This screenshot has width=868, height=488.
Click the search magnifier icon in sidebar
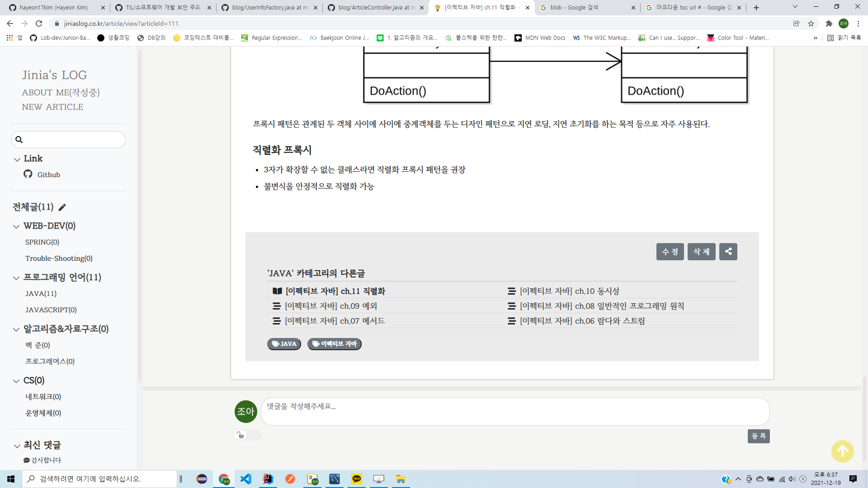tap(19, 140)
